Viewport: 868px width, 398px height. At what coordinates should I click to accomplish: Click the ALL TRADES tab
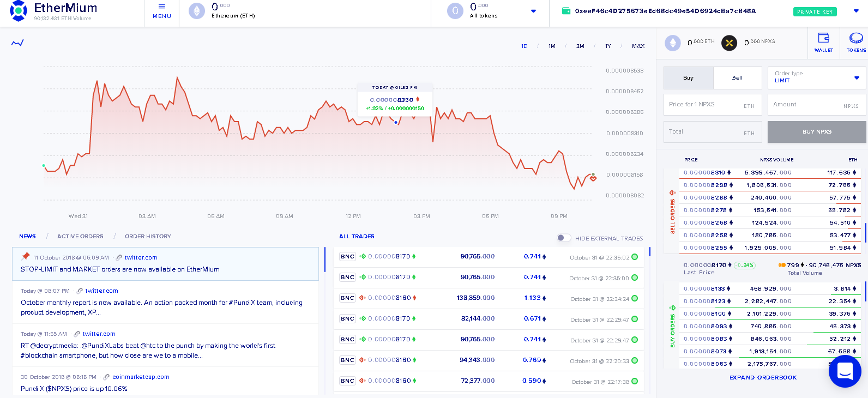point(357,236)
